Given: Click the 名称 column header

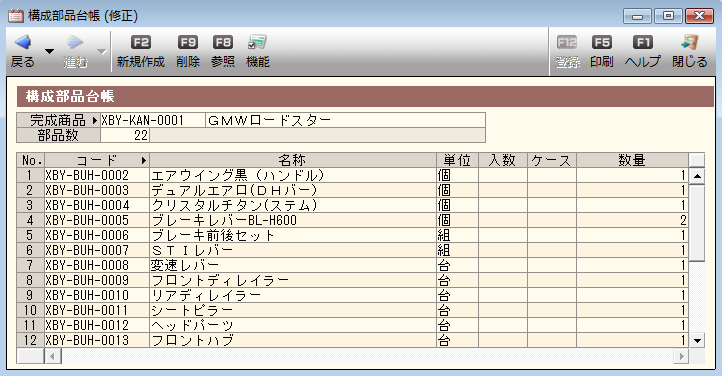Looking at the screenshot, I should point(293,160).
